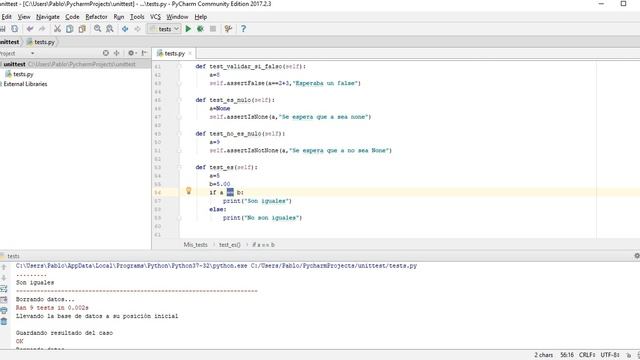Click the CRLF line separator in status bar
The width and height of the screenshot is (640, 360).
click(587, 355)
